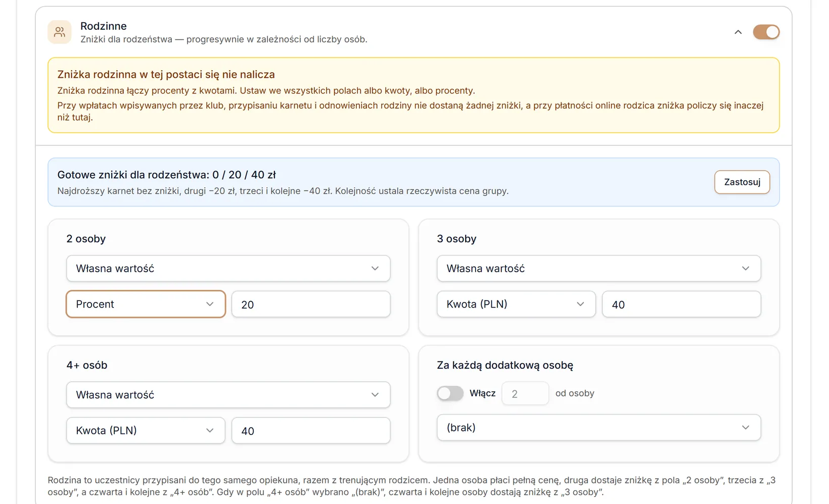Collapse the Rodzinne section with chevron
Image resolution: width=829 pixels, height=504 pixels.
738,32
